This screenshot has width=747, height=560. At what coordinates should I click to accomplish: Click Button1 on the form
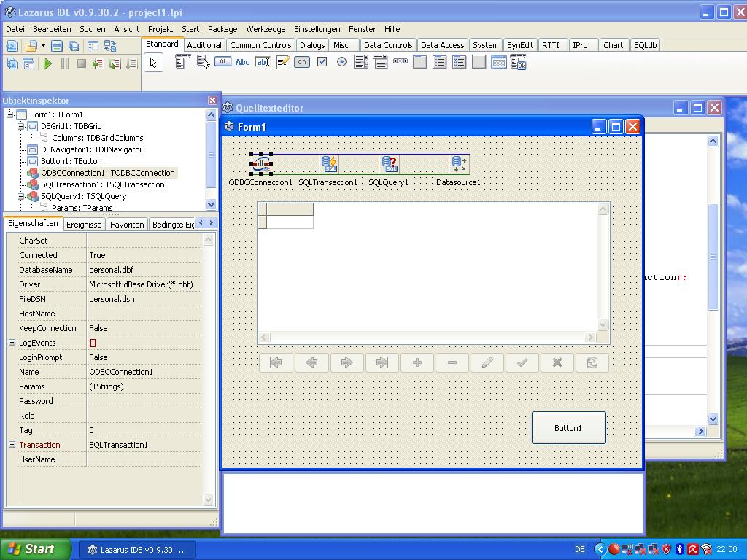pyautogui.click(x=568, y=428)
